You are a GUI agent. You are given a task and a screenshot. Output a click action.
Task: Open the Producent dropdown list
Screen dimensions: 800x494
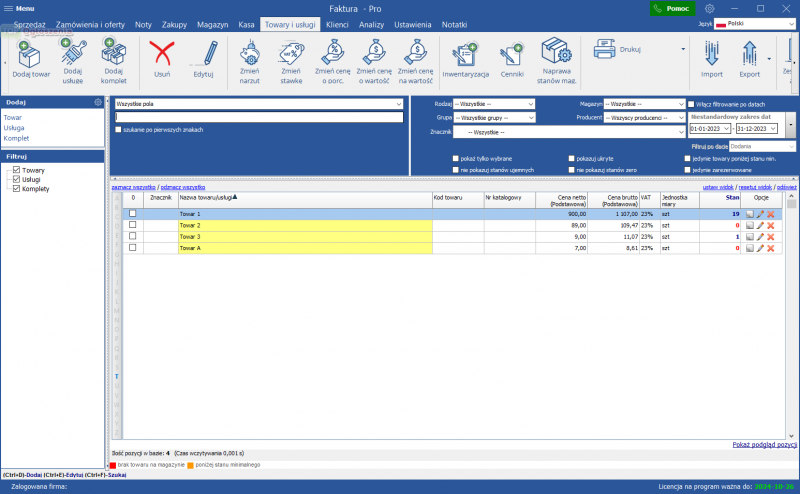pyautogui.click(x=644, y=117)
